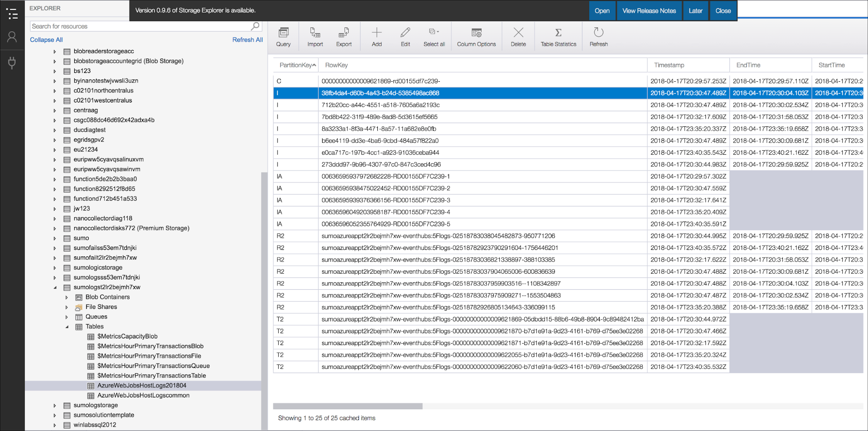Edit the selected entity
868x431 pixels.
(405, 36)
